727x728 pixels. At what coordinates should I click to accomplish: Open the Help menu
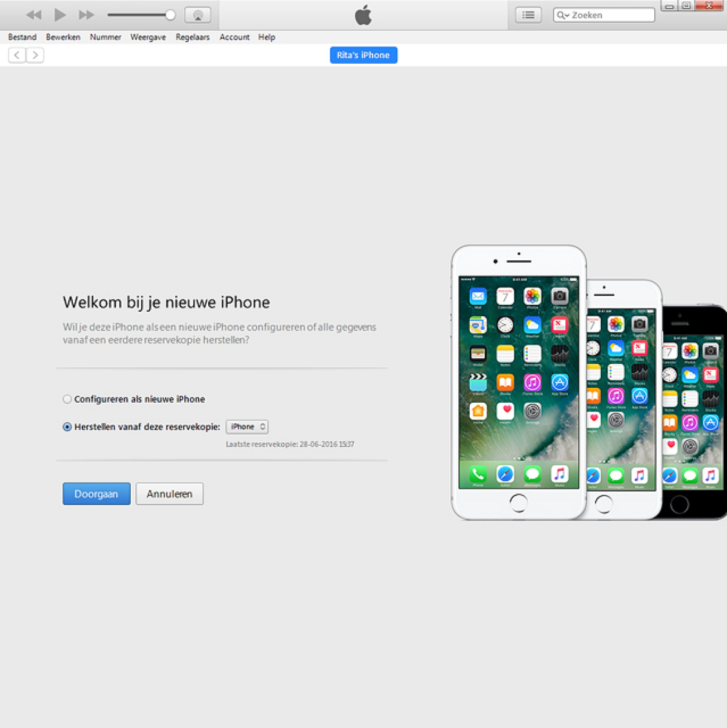pyautogui.click(x=267, y=37)
